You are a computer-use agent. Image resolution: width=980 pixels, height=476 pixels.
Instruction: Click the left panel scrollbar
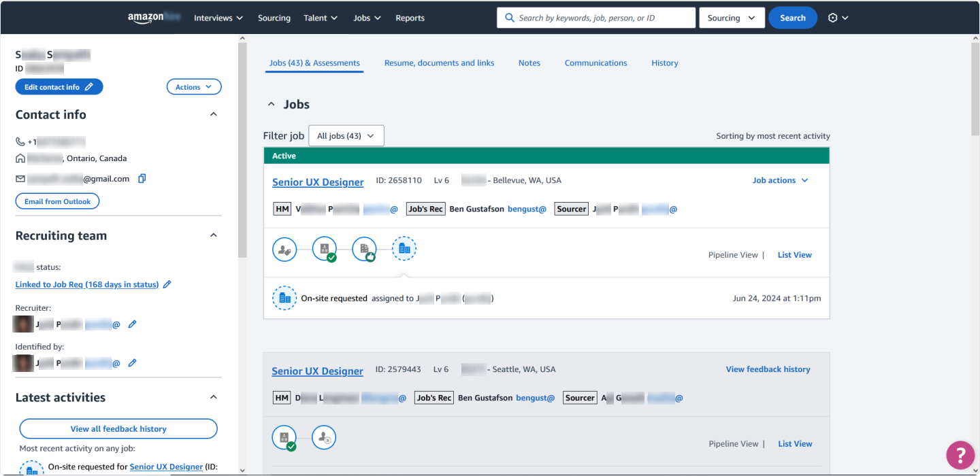point(242,150)
